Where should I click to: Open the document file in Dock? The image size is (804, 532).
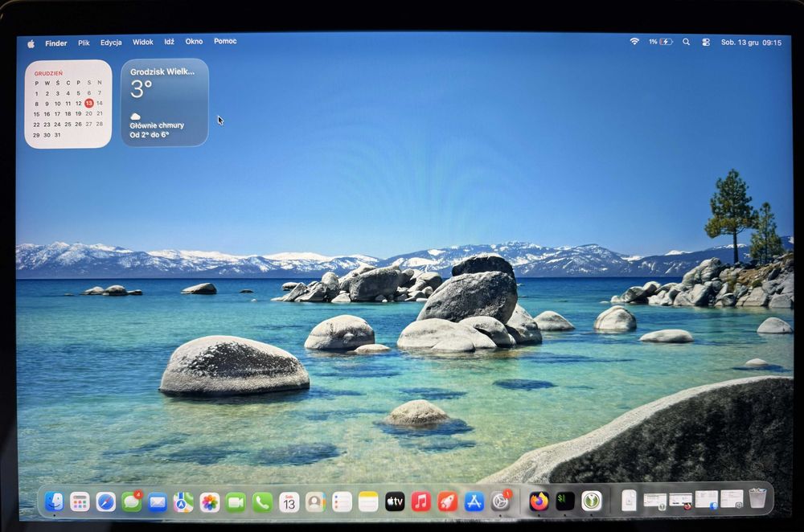(x=630, y=500)
